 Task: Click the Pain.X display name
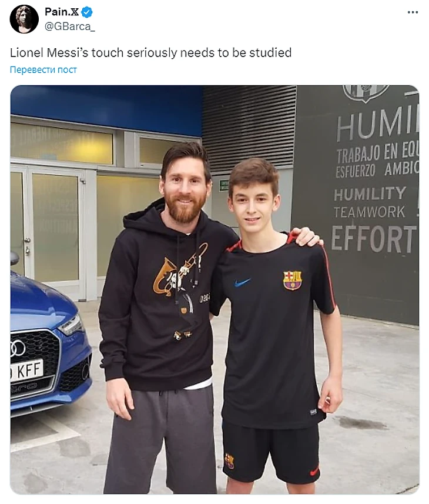click(x=61, y=12)
